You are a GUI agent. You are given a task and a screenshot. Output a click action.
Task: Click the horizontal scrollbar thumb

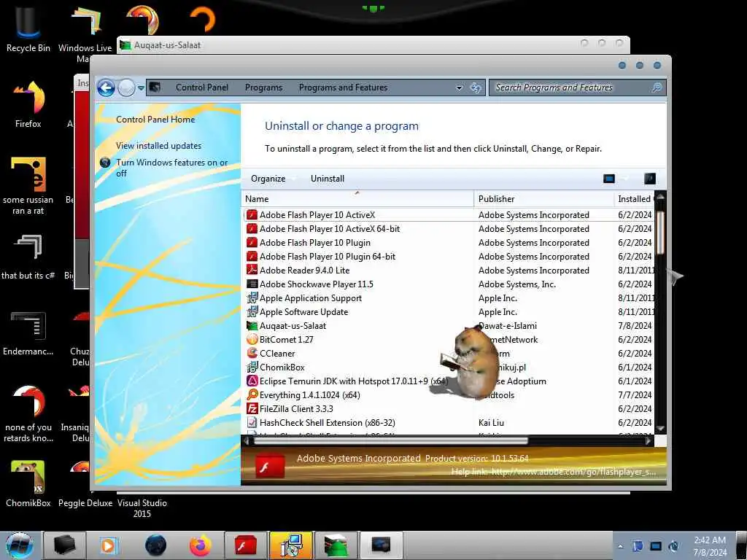(x=390, y=441)
